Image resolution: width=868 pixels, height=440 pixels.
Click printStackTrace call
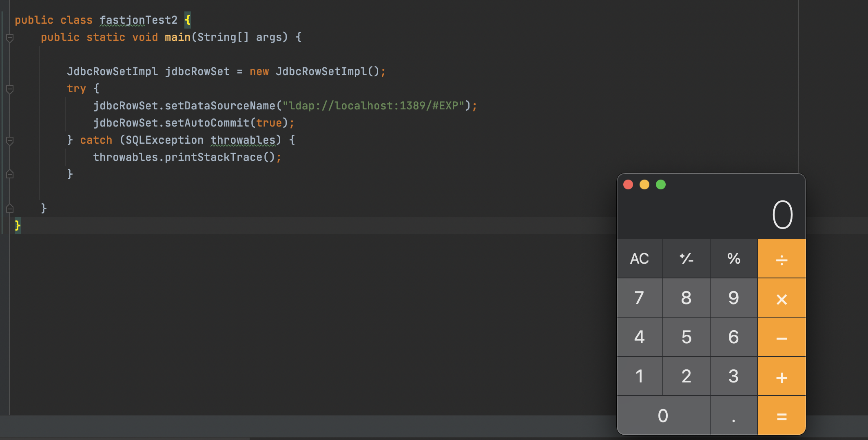click(x=214, y=157)
